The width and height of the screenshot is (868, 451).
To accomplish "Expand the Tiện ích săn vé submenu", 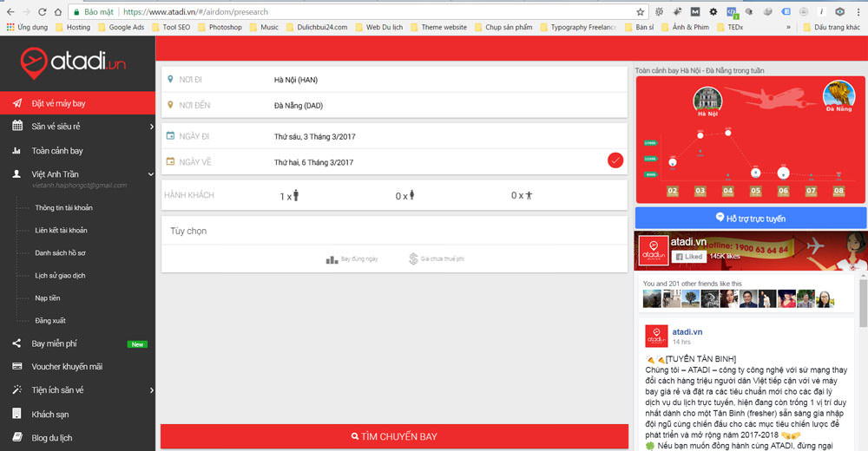I will pos(151,390).
